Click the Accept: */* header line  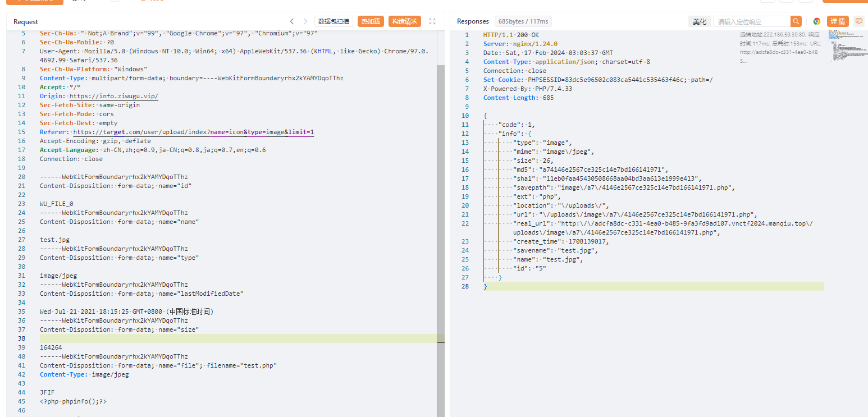click(x=60, y=87)
